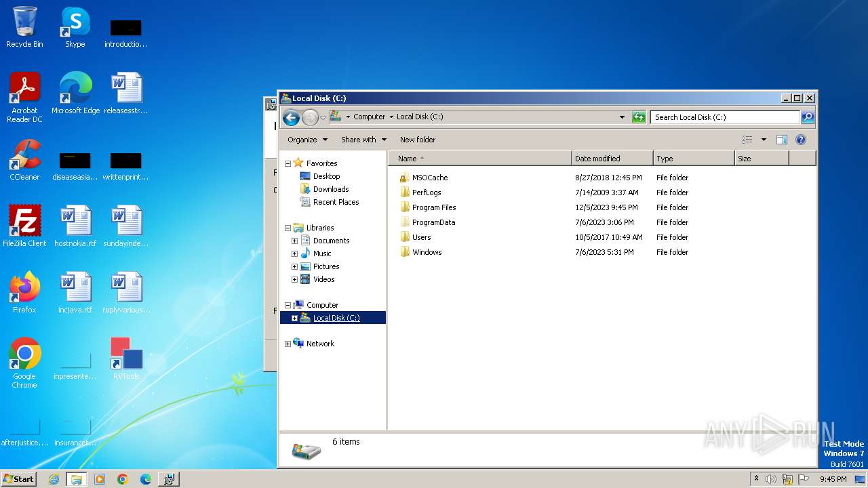
Task: Open Microsoft Edge desktop shortcut
Action: tap(75, 94)
